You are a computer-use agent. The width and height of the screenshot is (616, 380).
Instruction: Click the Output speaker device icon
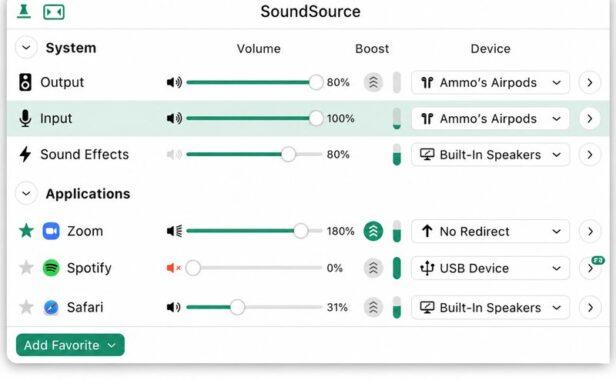coord(26,83)
